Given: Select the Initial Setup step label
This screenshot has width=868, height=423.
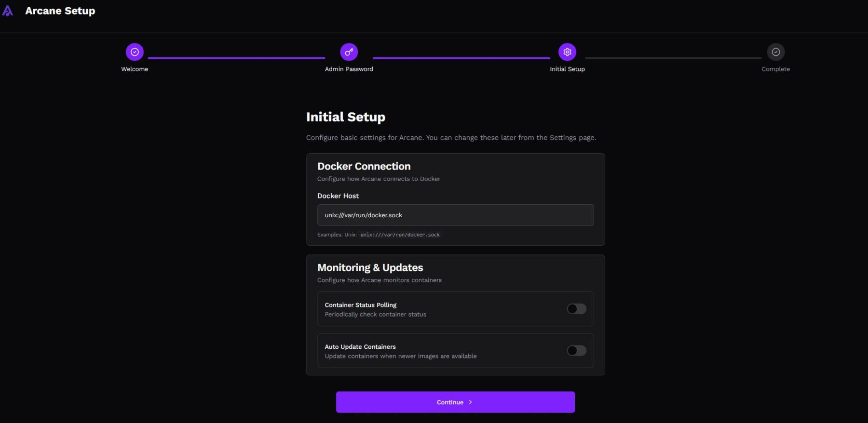Looking at the screenshot, I should tap(567, 69).
